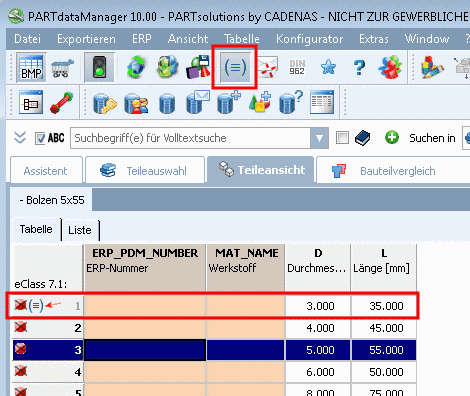The width and height of the screenshot is (470, 396).
Task: Click the globe with user icon
Action: tap(167, 67)
